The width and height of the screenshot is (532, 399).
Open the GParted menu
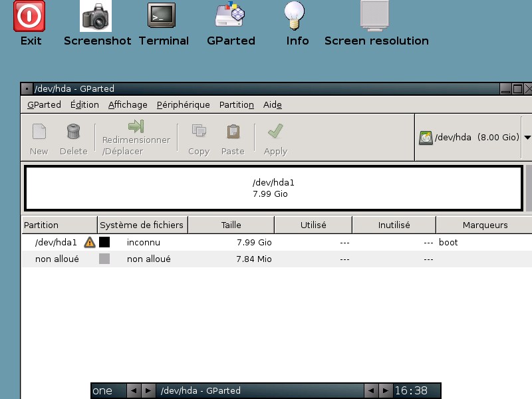click(x=44, y=105)
